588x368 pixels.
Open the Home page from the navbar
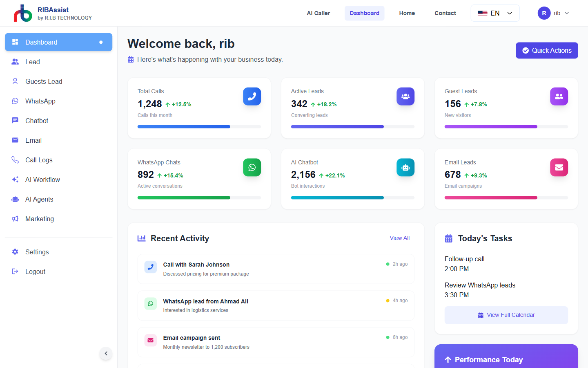(407, 13)
